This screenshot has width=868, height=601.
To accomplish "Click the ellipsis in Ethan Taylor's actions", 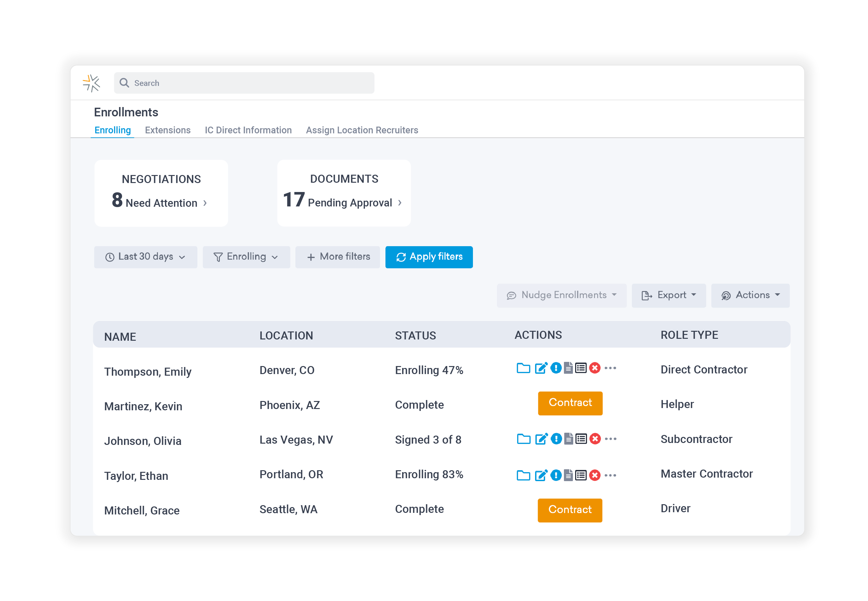I will [x=610, y=475].
